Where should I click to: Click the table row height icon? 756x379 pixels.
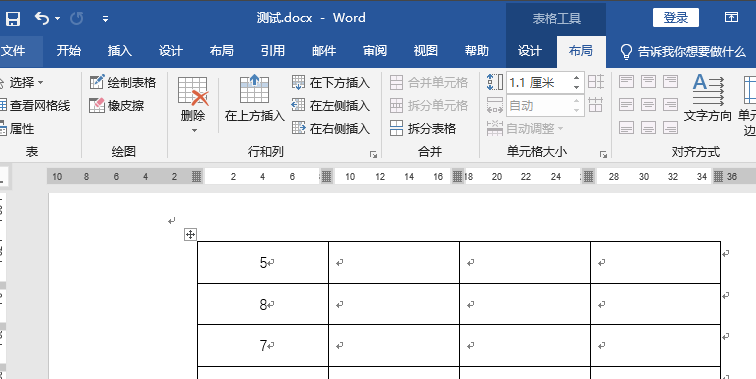[x=495, y=82]
